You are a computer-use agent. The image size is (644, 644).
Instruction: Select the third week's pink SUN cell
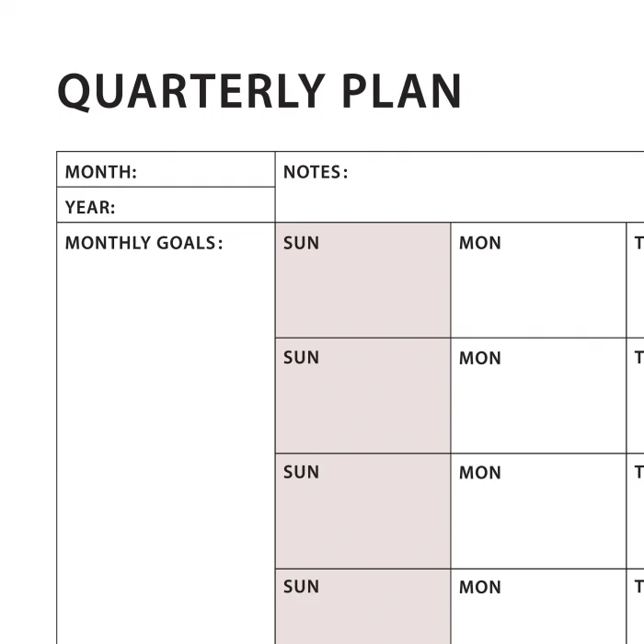tap(362, 515)
